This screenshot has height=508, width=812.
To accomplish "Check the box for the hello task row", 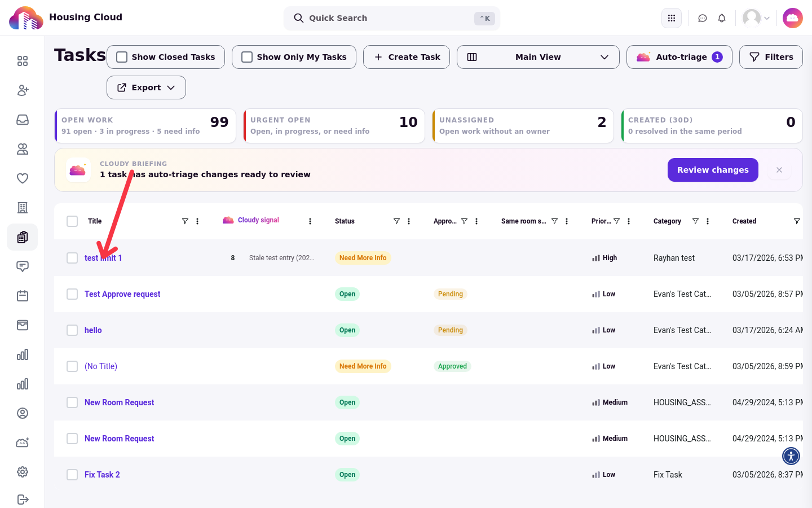I will (72, 330).
